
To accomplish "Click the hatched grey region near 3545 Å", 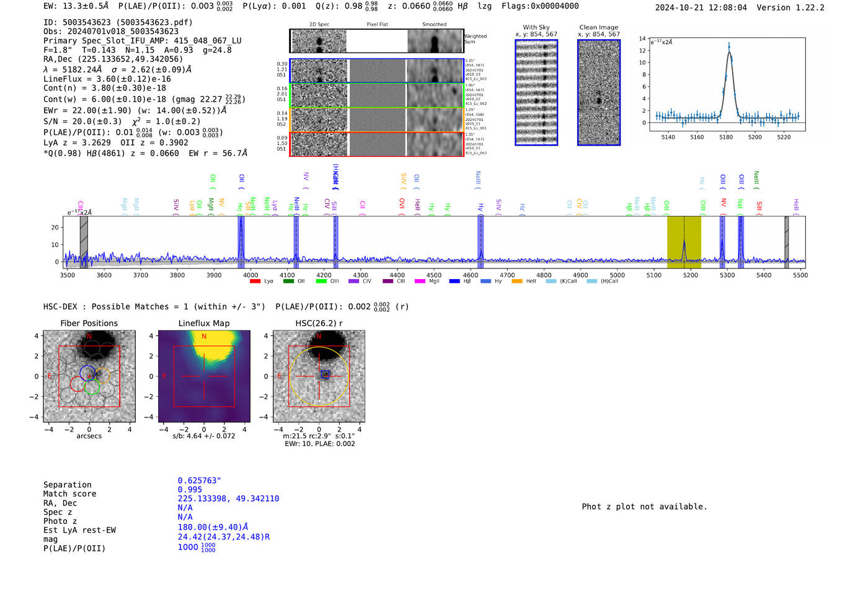I will pyautogui.click(x=84, y=242).
